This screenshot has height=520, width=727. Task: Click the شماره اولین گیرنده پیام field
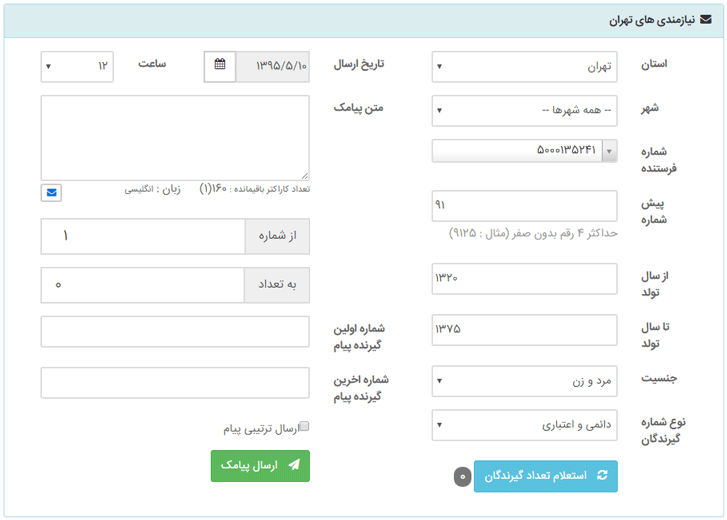(175, 332)
